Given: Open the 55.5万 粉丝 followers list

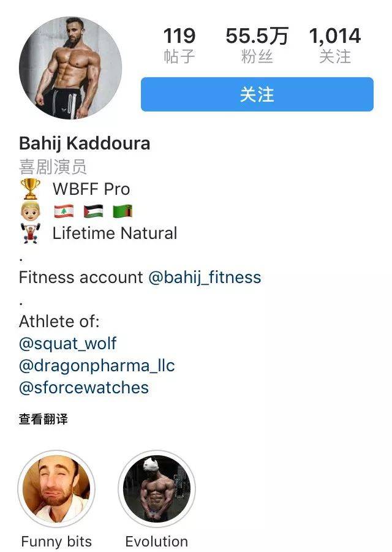Looking at the screenshot, I should [257, 46].
